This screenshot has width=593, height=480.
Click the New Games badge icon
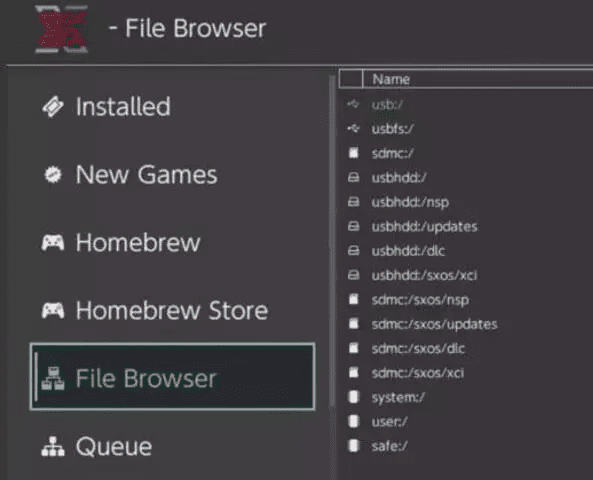pos(53,175)
